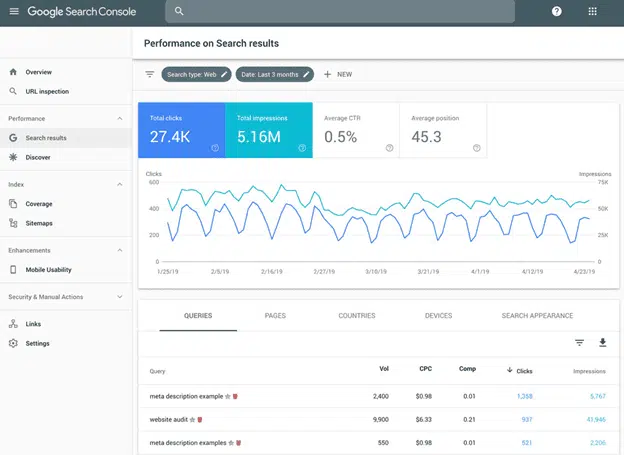Collapse the Index section
The image size is (624, 455).
(x=120, y=184)
